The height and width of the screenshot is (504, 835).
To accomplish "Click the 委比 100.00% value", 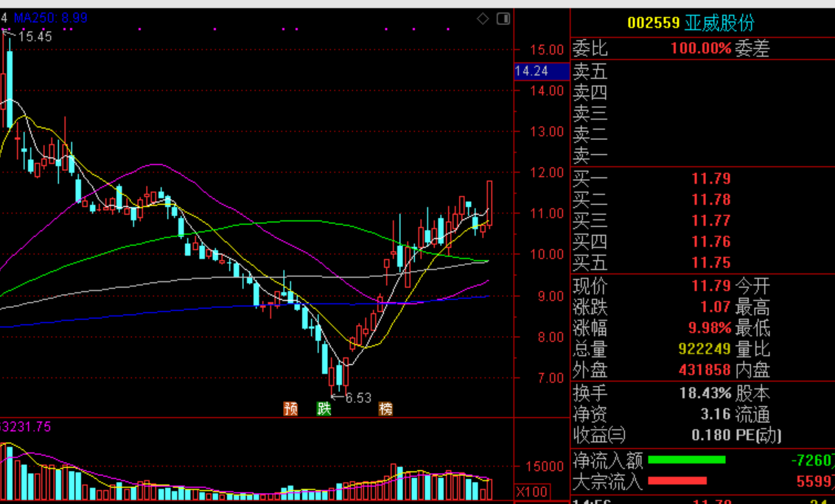I will (x=700, y=49).
